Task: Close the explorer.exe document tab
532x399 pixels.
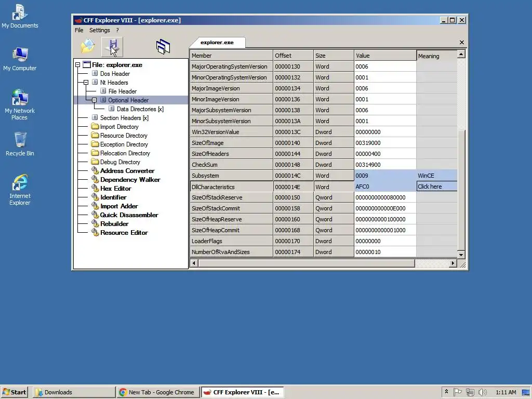Action: pyautogui.click(x=461, y=43)
